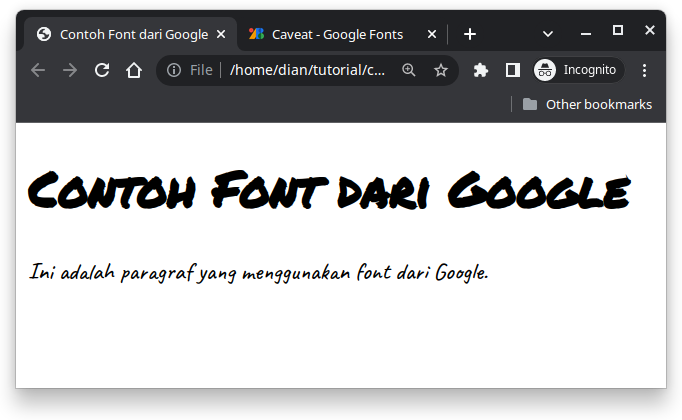Image resolution: width=682 pixels, height=420 pixels.
Task: Reload the current page
Action: [x=102, y=70]
